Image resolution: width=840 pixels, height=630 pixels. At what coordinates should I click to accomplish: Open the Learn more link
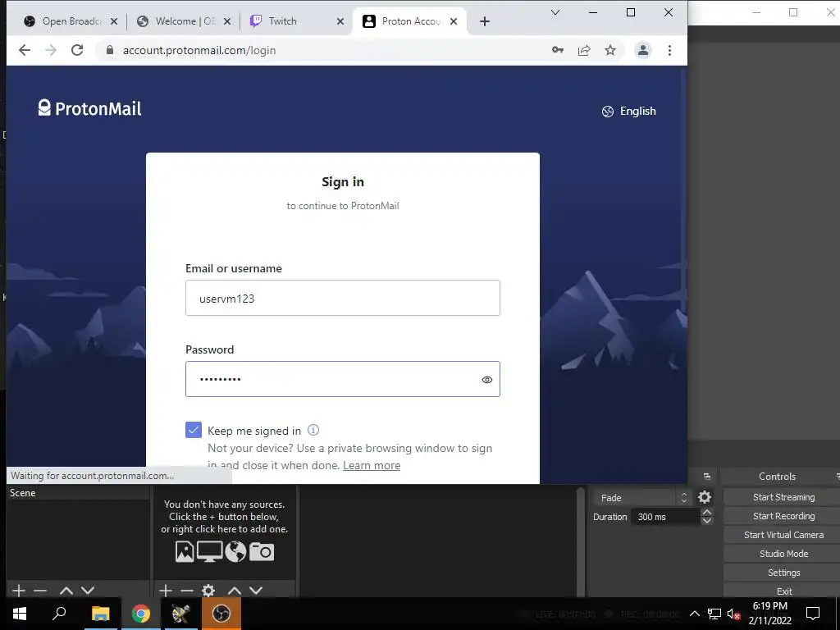[372, 466]
